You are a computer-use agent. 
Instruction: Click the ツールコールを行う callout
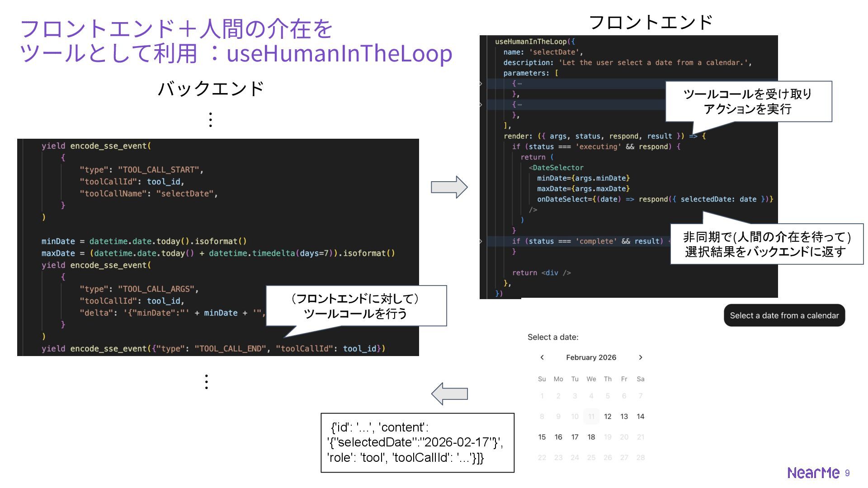(356, 306)
